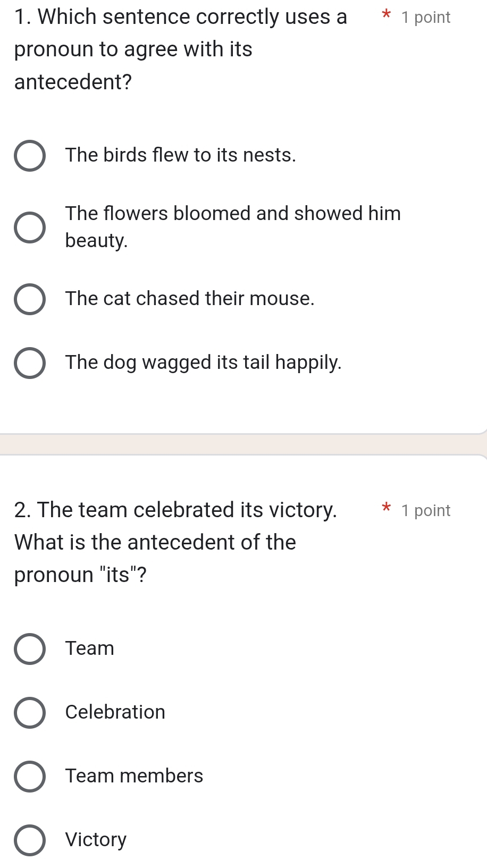Choose the 'Celebration' radio button
The height and width of the screenshot is (868, 487).
coord(30,712)
